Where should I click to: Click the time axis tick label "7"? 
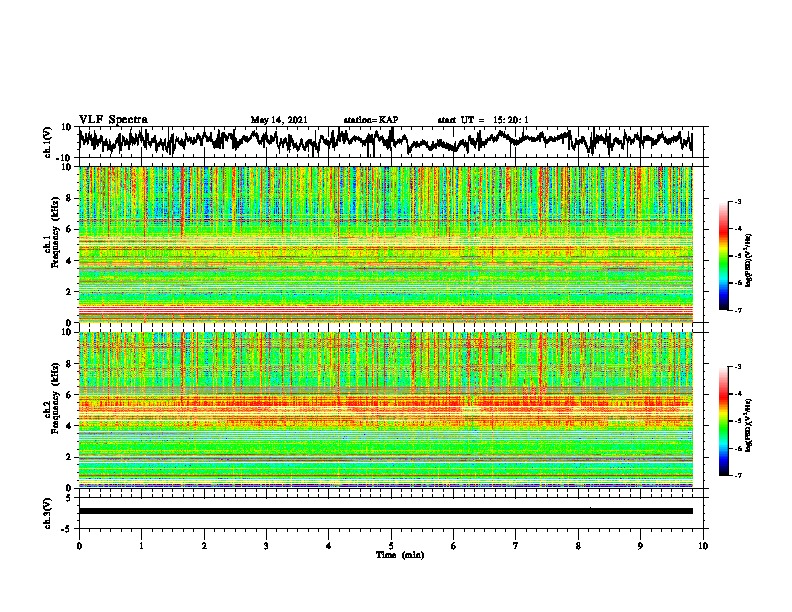516,546
